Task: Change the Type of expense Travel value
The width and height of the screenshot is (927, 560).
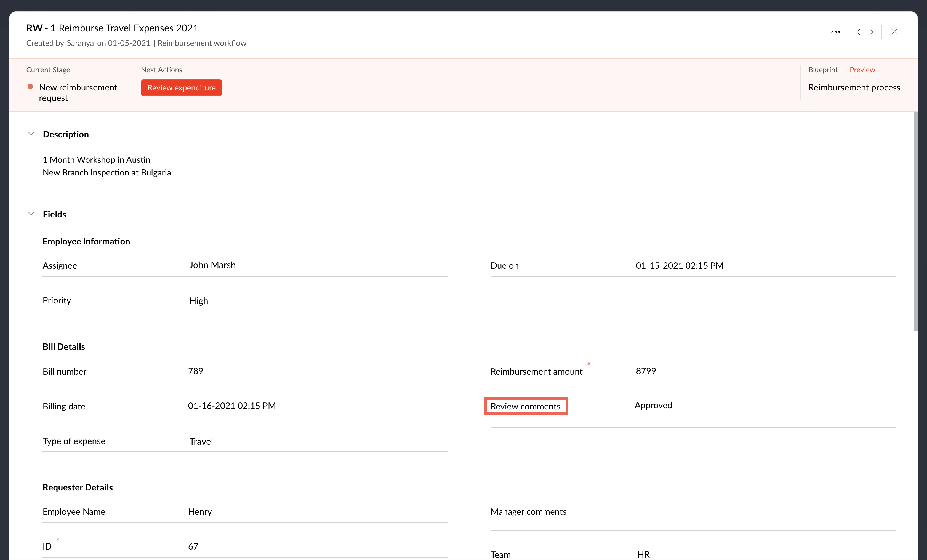Action: point(201,441)
